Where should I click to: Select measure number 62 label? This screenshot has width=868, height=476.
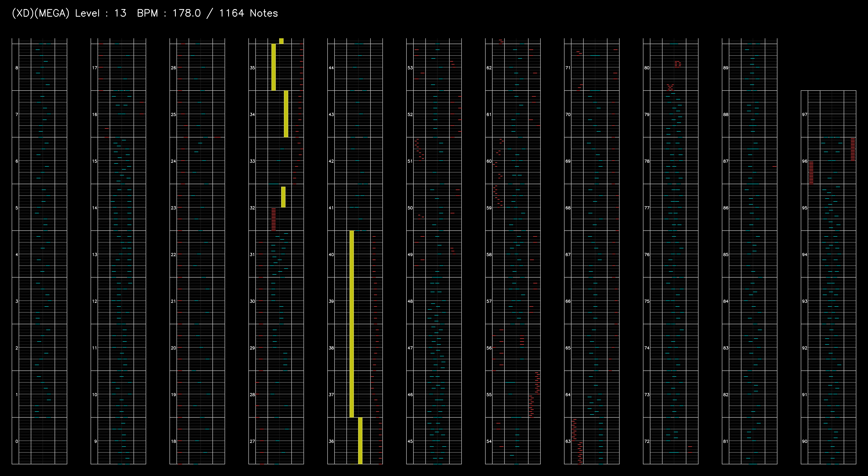click(489, 68)
